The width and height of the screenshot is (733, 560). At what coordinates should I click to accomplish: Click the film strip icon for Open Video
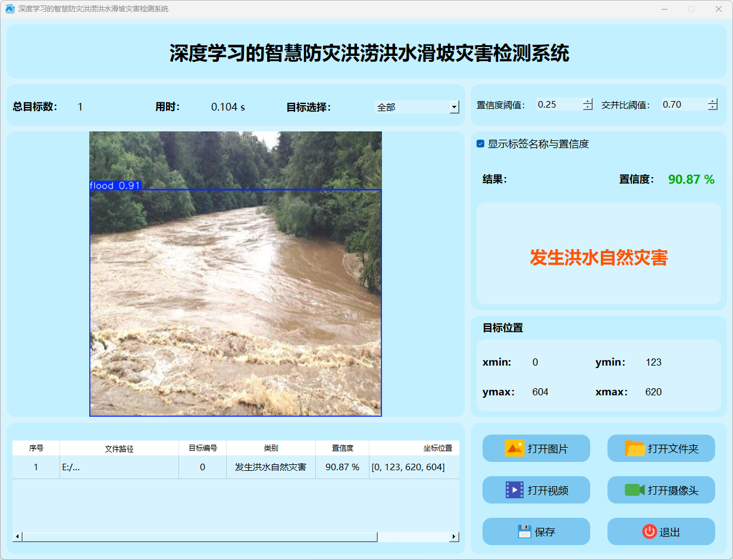coord(514,490)
